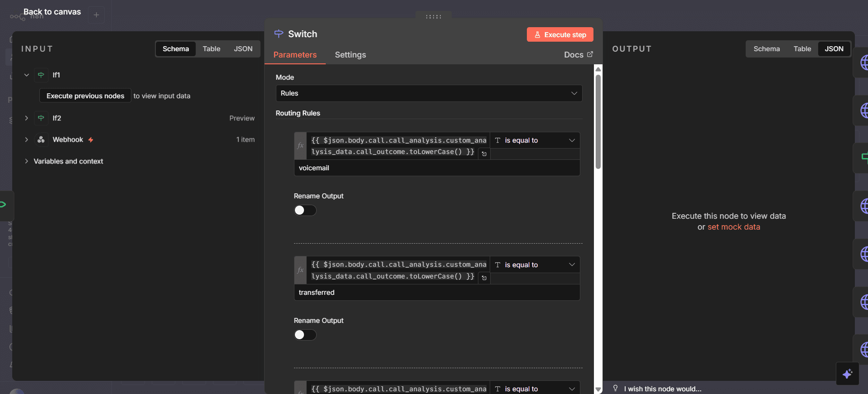Click the set mock data link
Image resolution: width=868 pixels, height=394 pixels.
click(x=734, y=227)
